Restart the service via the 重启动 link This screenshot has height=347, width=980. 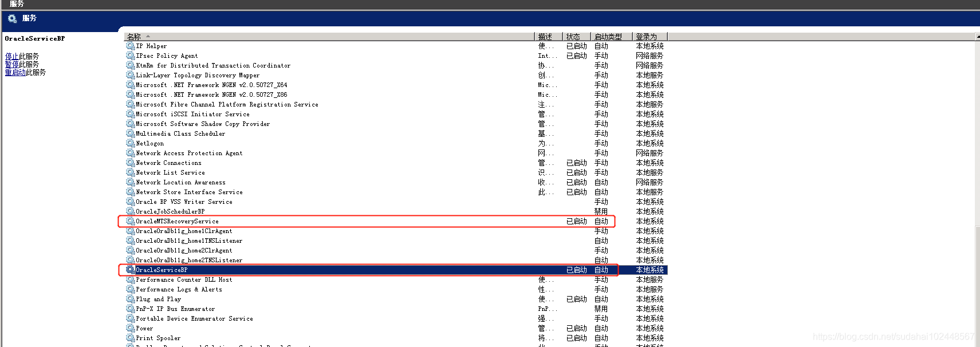pos(15,72)
